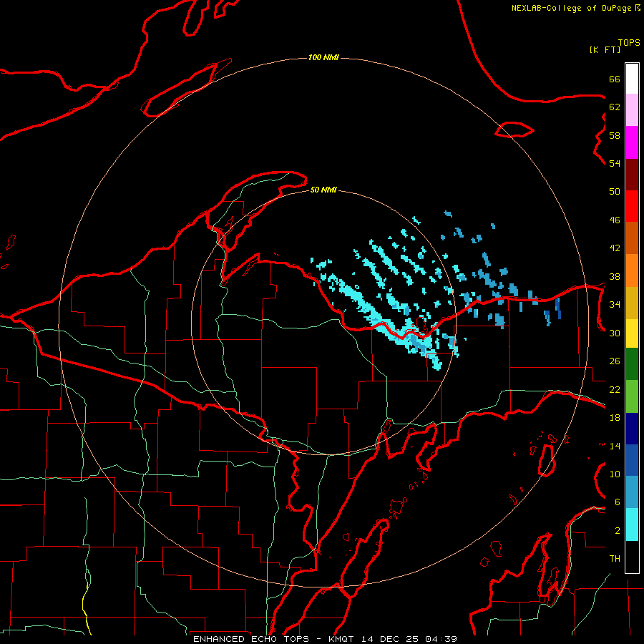644x644 pixels.
Task: Pick the cyan legend swatch
Action: [x=632, y=525]
